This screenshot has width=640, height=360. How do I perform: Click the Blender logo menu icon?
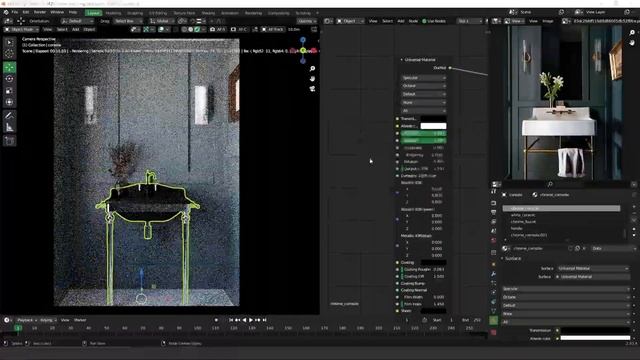coord(6,12)
